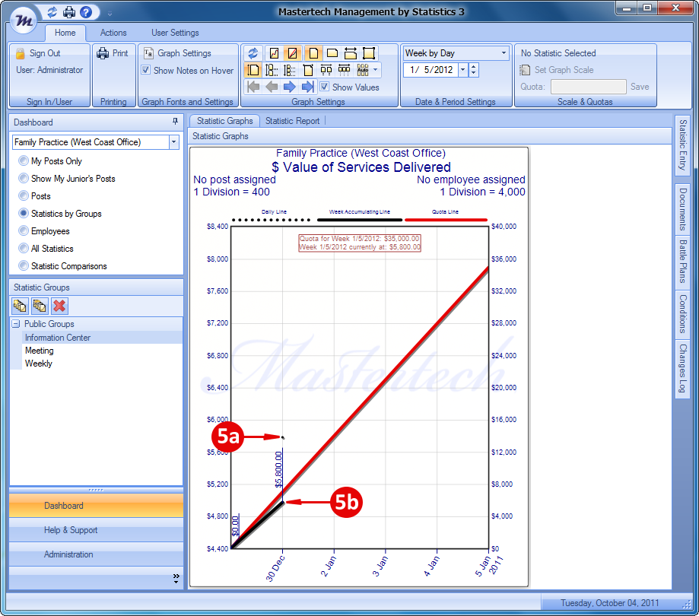Select the fit-to-window page icon with corner handles
Image resolution: width=699 pixels, height=616 pixels.
pyautogui.click(x=369, y=53)
